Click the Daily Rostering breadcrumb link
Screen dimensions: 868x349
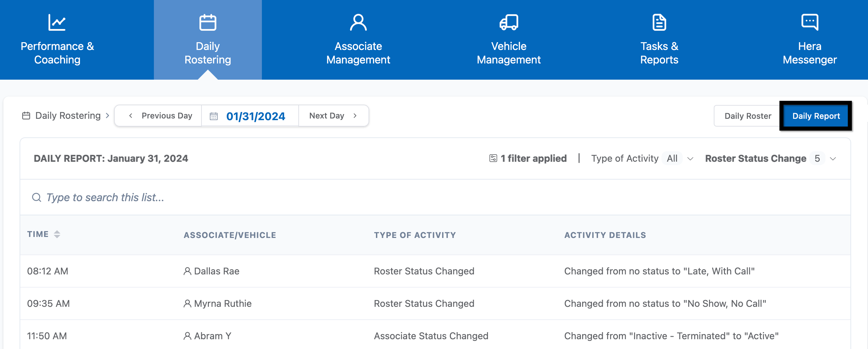pos(68,116)
